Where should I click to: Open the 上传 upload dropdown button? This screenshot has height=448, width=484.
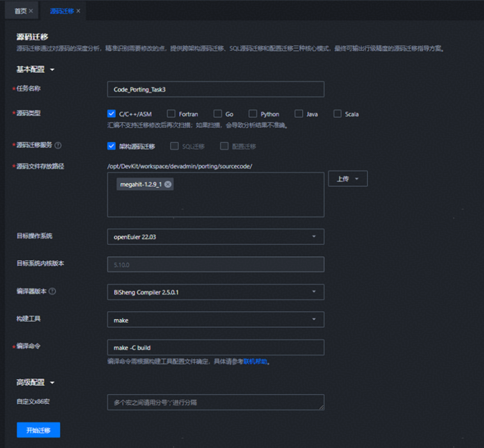[x=347, y=179]
